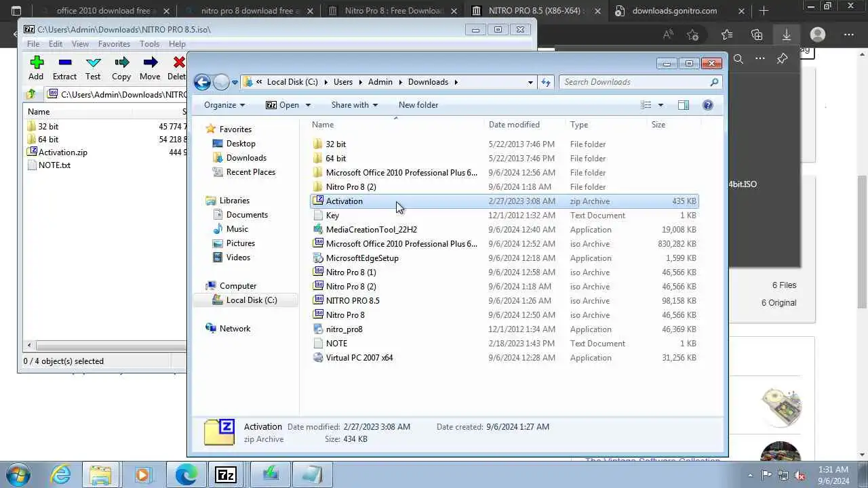Viewport: 868px width, 488px height.
Task: Open Edge collections icon
Action: click(x=757, y=35)
